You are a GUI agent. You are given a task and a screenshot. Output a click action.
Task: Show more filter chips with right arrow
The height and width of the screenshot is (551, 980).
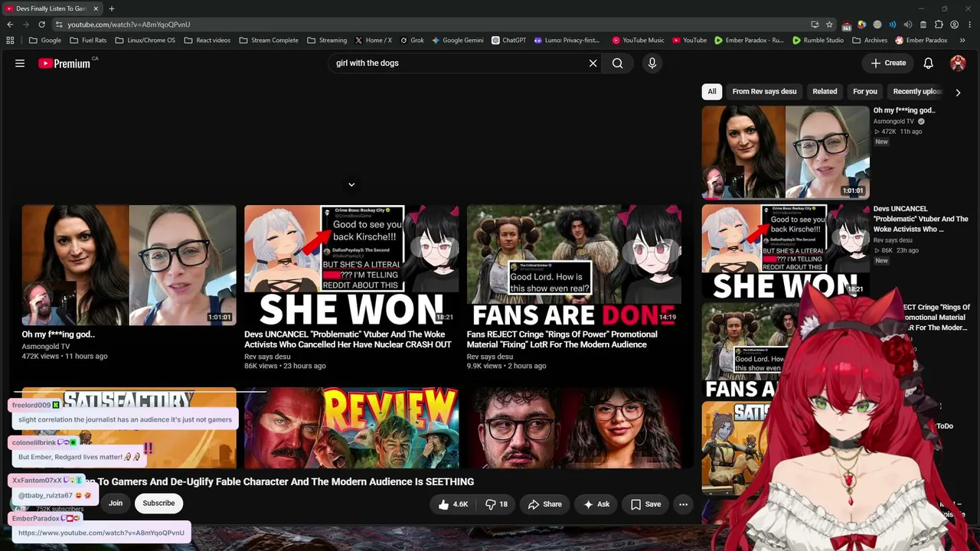[958, 92]
